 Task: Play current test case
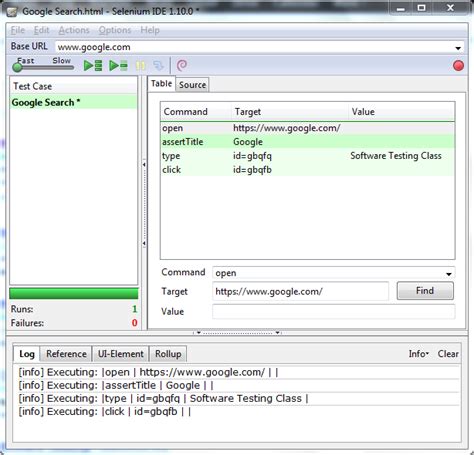point(118,65)
